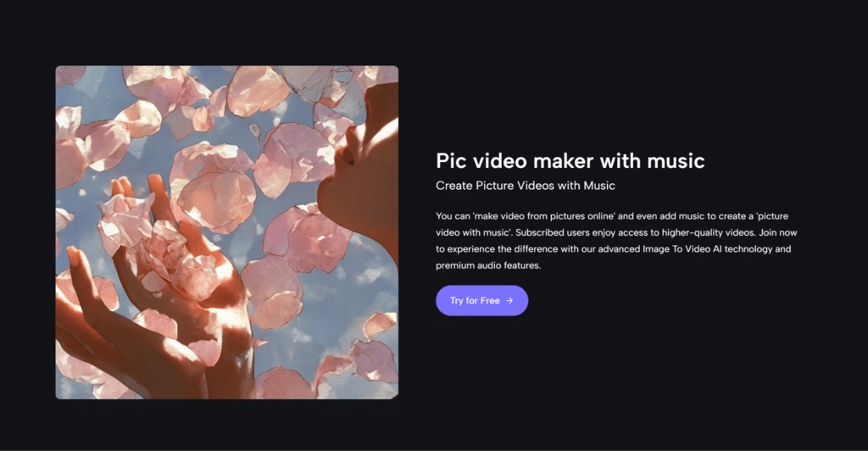Click 'higher-quality videos' in the paragraph

[699, 233]
